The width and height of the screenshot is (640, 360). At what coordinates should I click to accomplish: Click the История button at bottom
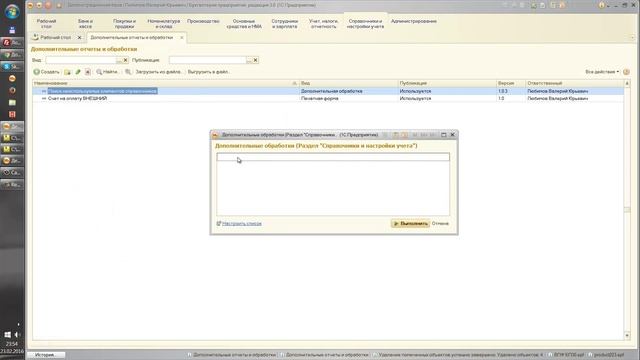tap(46, 355)
